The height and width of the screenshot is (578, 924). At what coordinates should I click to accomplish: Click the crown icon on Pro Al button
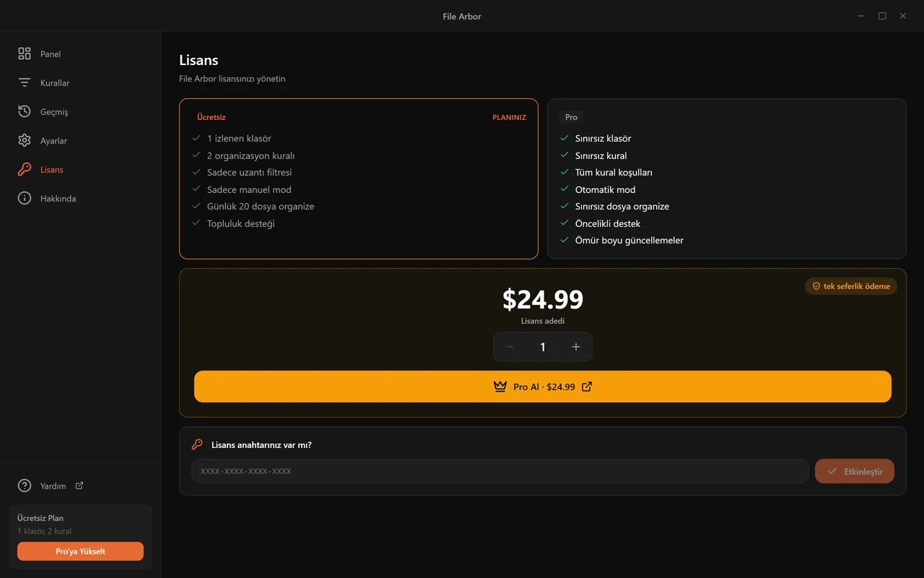(x=500, y=387)
